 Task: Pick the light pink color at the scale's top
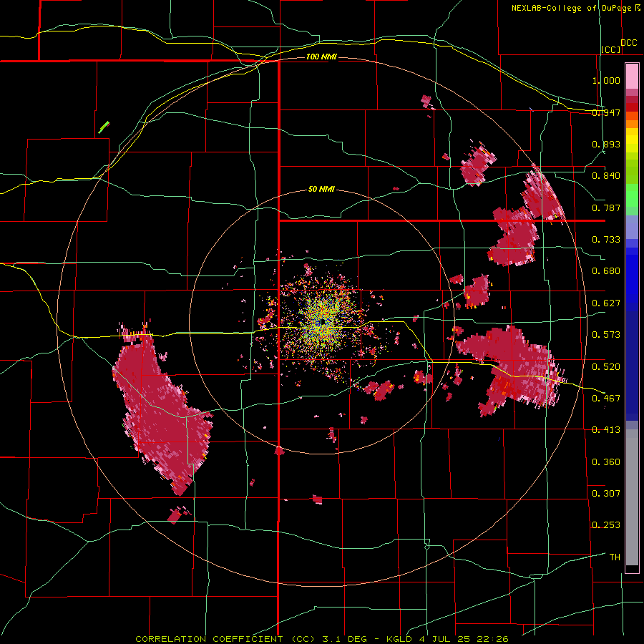coord(632,76)
